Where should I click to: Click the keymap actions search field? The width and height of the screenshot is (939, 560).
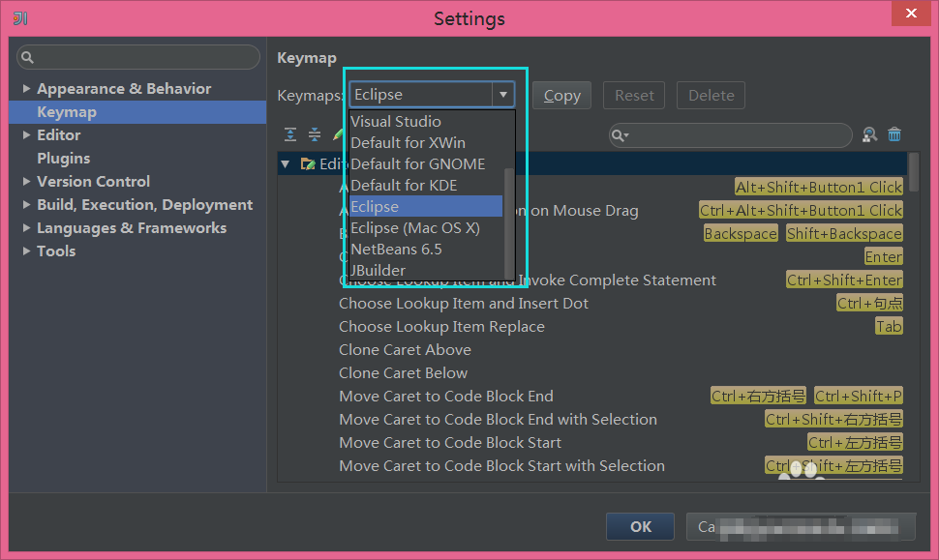click(731, 135)
